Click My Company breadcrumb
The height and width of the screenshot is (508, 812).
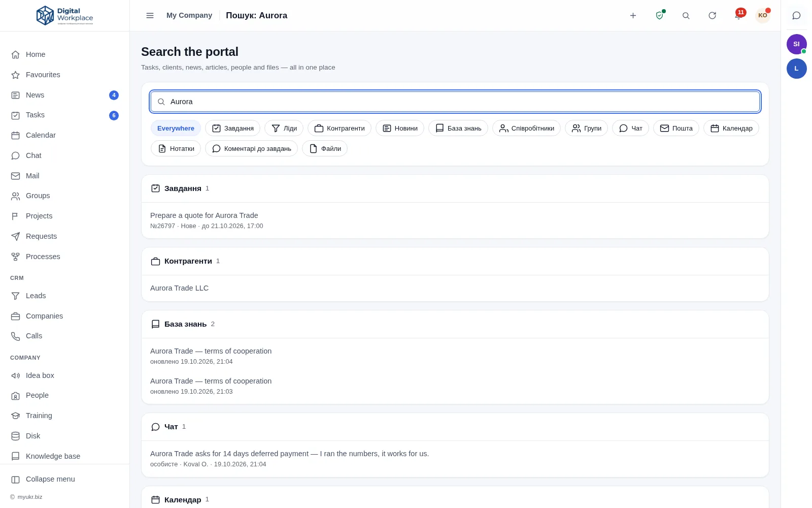(189, 15)
